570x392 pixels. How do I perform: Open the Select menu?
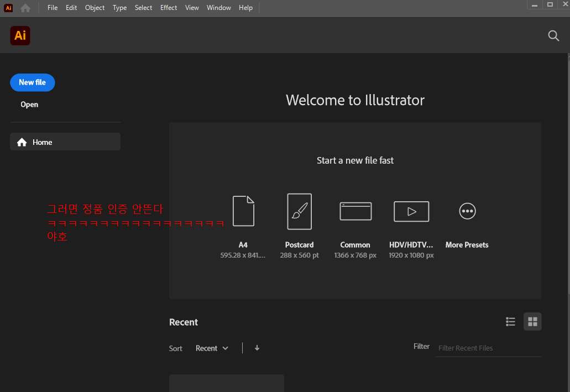[143, 8]
